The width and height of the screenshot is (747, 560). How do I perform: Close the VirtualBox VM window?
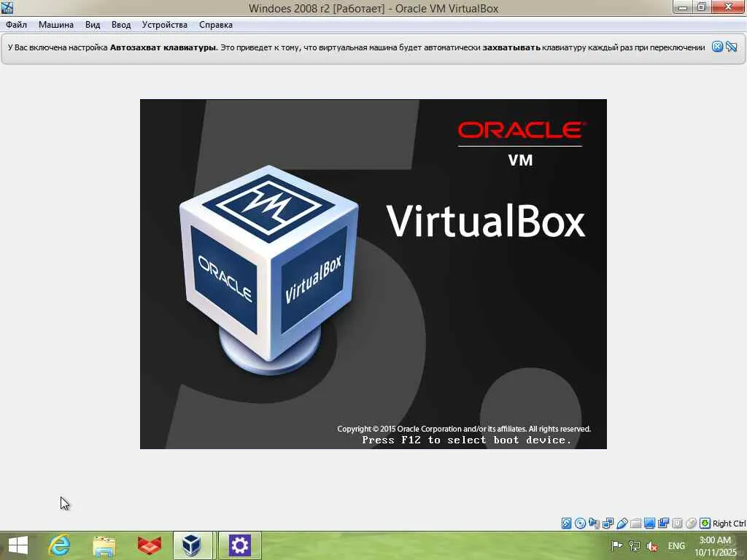[729, 7]
